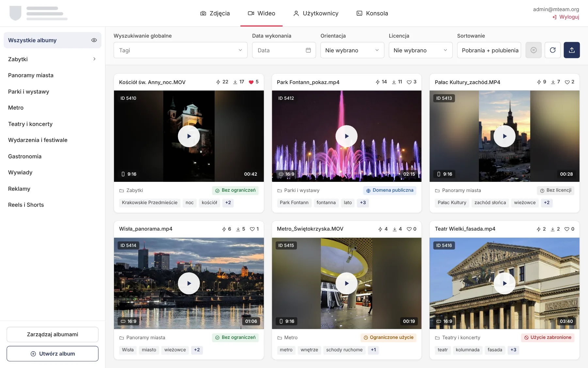Viewport: 588px width, 368px height.
Task: Click the refresh icon button
Action: 553,50
